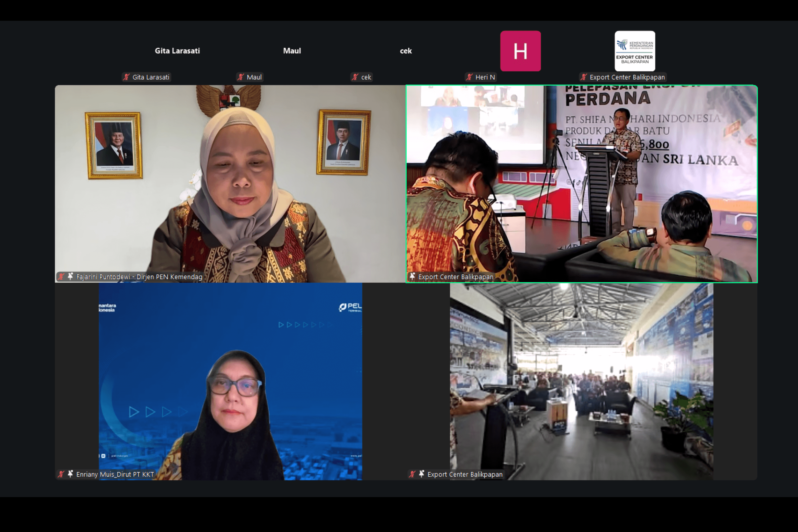
Task: Click muted mic icon on Fajarini Puntodewi's video
Action: tap(61, 277)
